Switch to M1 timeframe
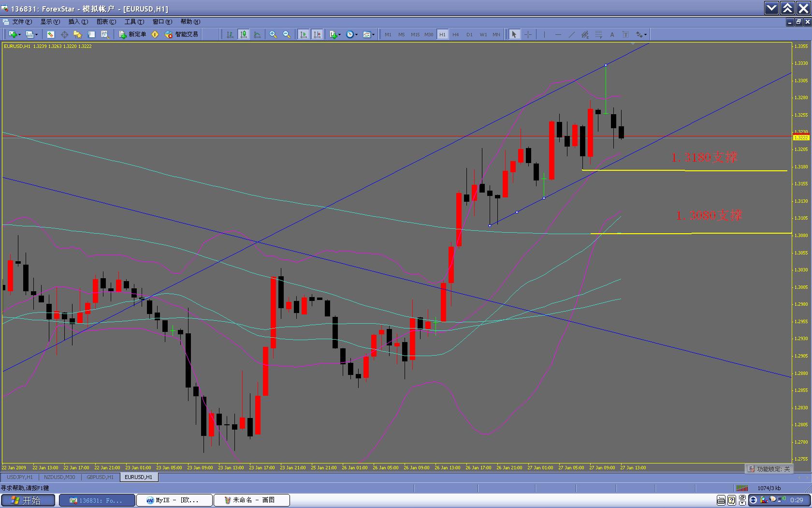Viewport: 812px width, 508px height. click(x=388, y=34)
